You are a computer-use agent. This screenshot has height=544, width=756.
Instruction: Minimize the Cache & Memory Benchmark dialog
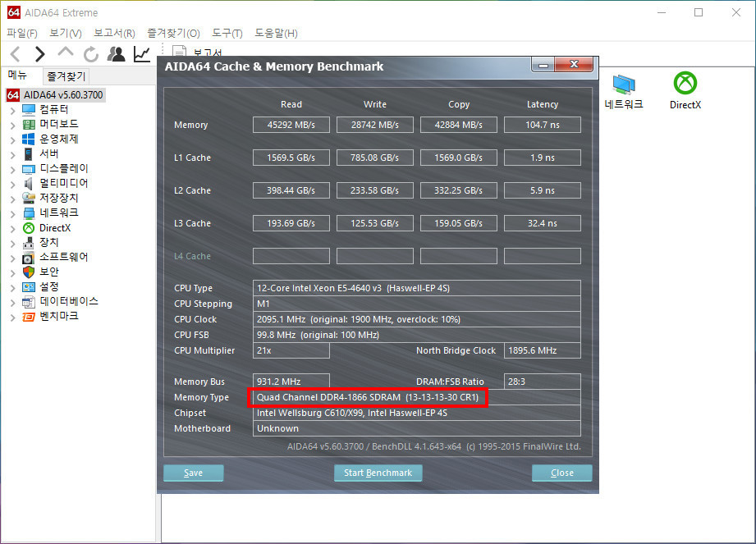point(543,65)
